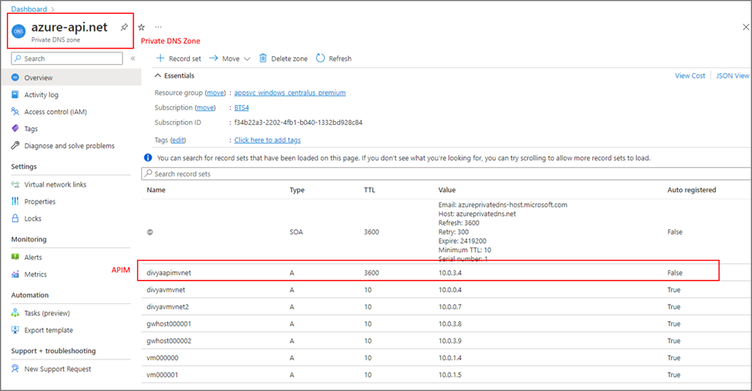The height and width of the screenshot is (391, 752).
Task: Open the more options ellipsis menu
Action: point(158,27)
